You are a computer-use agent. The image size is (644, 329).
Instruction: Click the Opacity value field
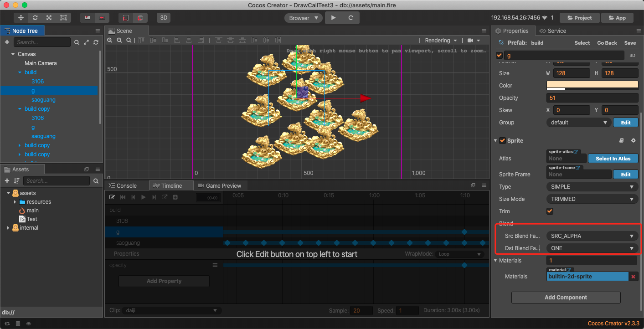tap(592, 98)
